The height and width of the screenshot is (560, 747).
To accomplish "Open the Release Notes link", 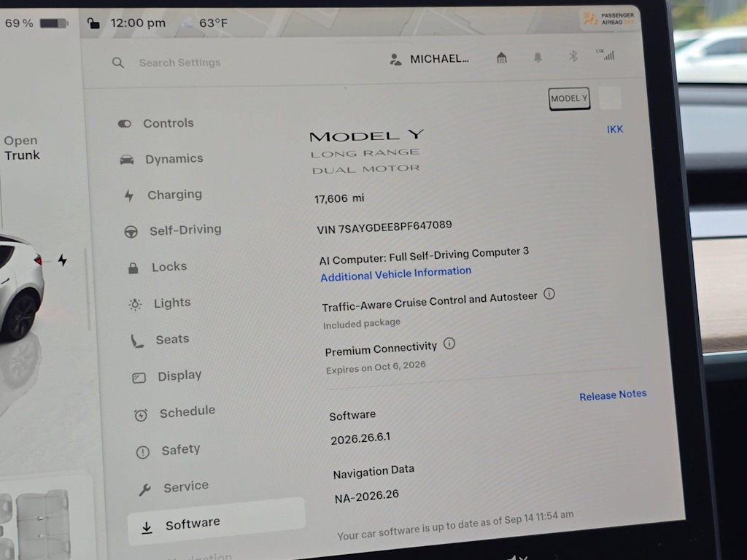I will click(613, 394).
